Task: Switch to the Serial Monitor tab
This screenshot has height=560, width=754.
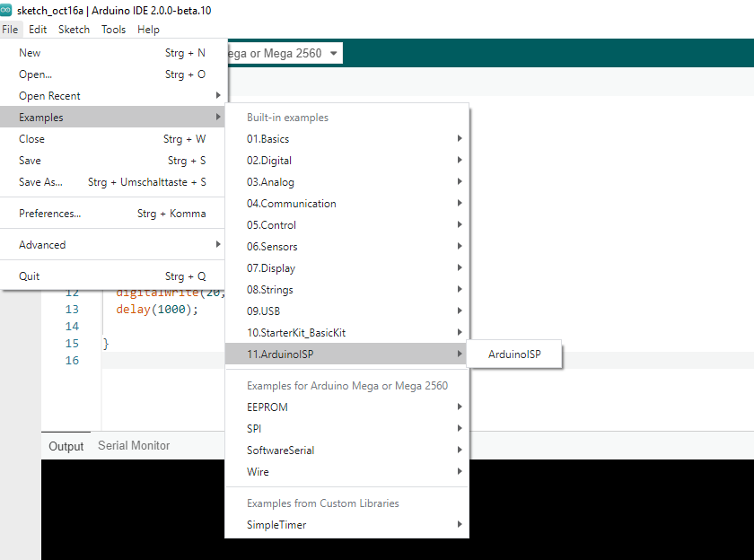Action: [134, 446]
